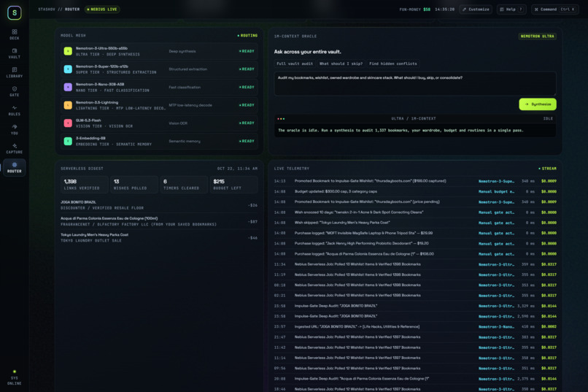This screenshot has width=588, height=392.
Task: Select the Nemotron-3-Nano-30B-A3B model row
Action: pos(159,87)
